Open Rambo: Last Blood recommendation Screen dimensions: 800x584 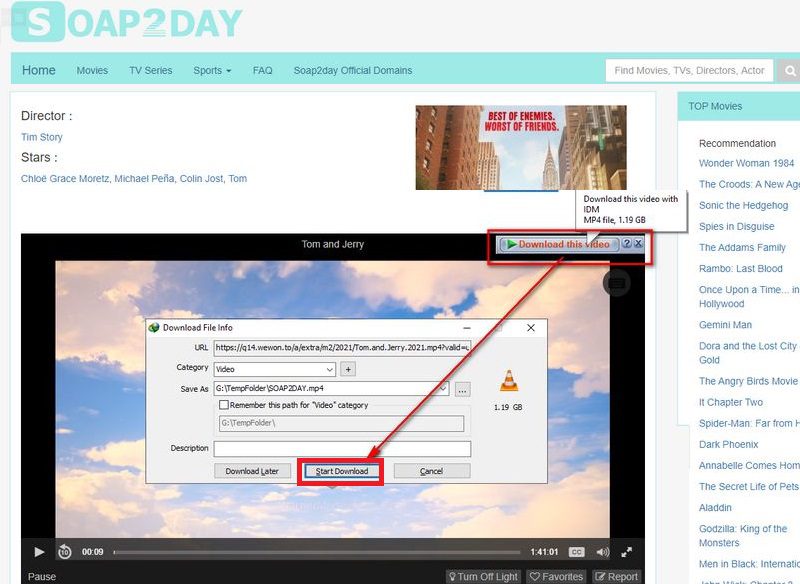coord(740,268)
